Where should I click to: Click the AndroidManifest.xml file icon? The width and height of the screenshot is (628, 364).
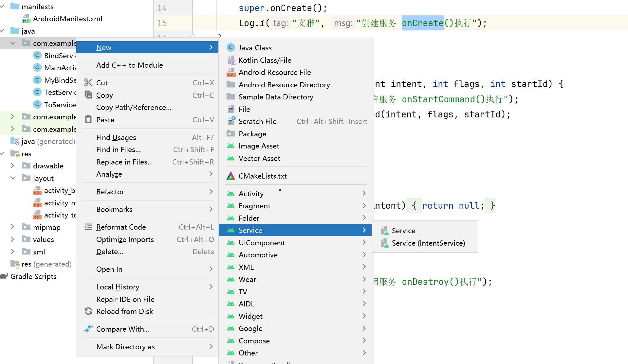pos(26,19)
